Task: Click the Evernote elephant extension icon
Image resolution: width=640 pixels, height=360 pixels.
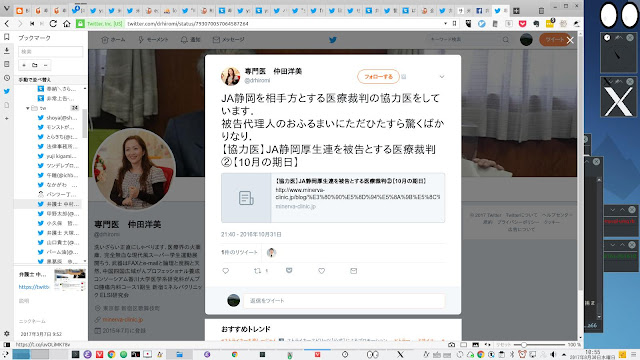Action: [536, 24]
